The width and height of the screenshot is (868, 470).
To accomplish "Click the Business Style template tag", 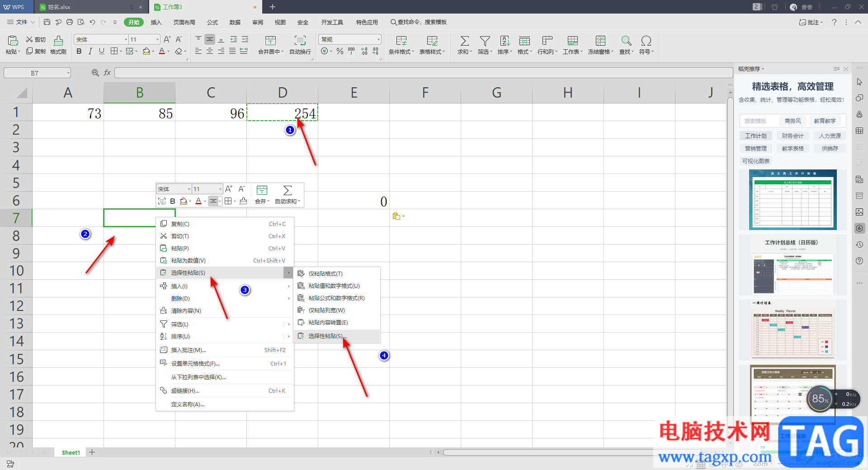I will point(793,121).
